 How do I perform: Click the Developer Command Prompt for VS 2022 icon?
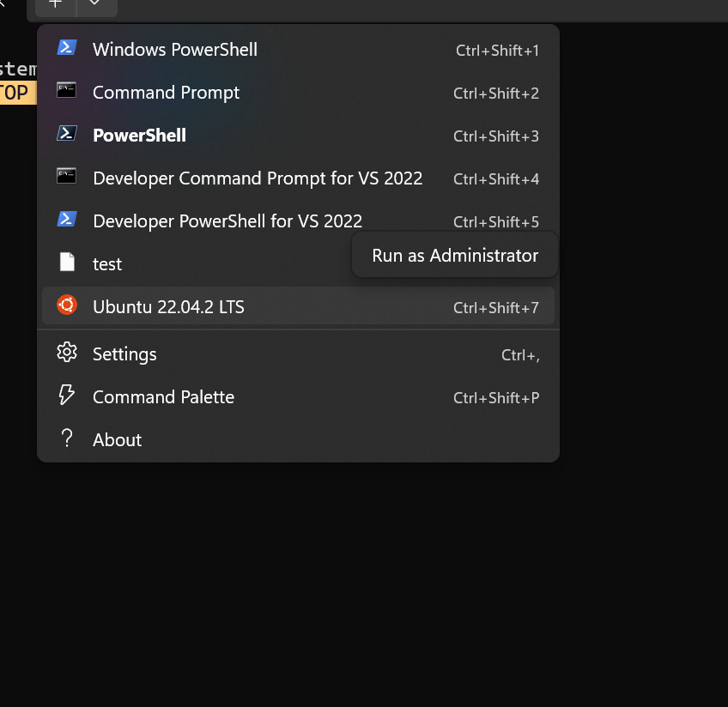click(x=67, y=178)
